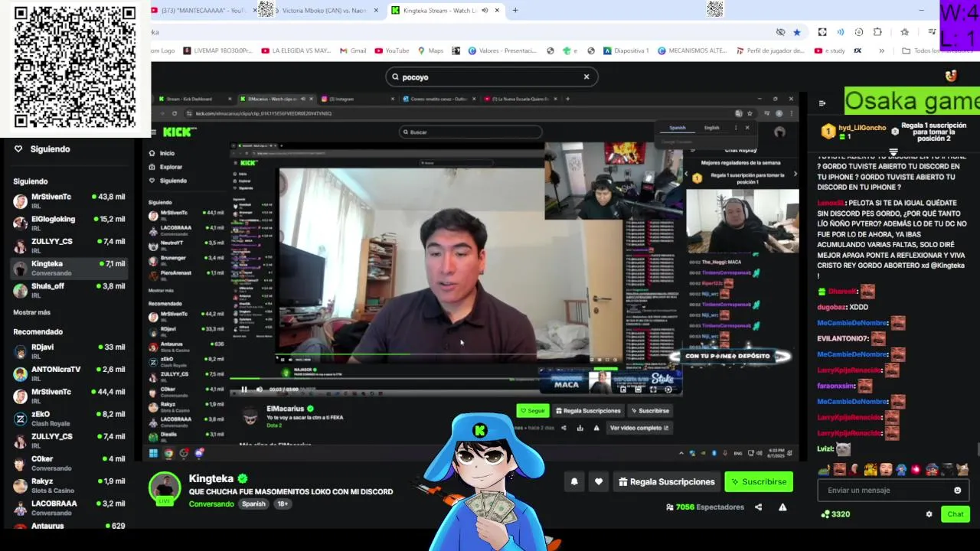Viewport: 980px width, 551px height.
Task: Open zEkO Clash Royale channel
Action: click(70, 418)
